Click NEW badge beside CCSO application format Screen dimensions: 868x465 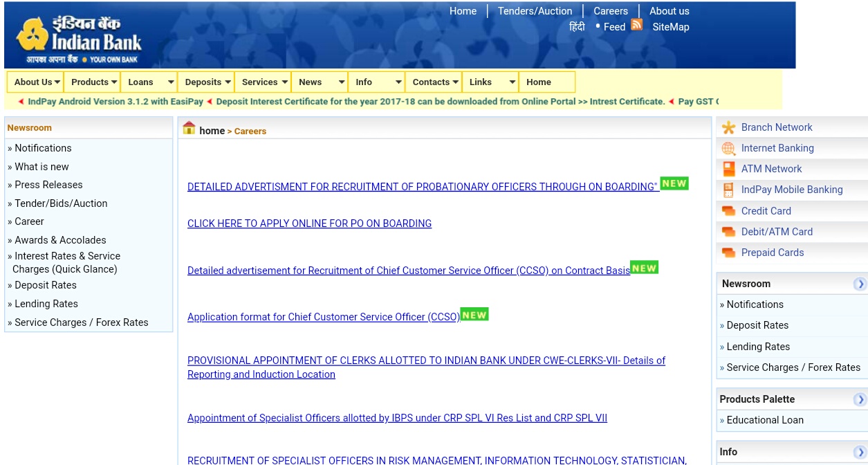(x=474, y=314)
